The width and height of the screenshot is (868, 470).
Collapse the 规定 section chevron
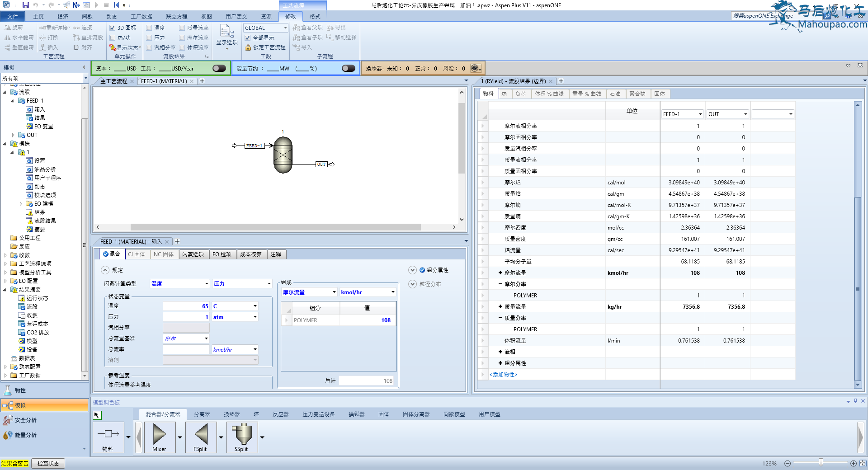coord(105,270)
